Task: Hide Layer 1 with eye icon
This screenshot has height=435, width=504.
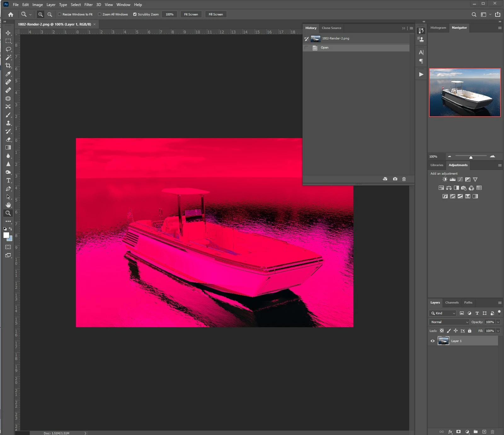Action: coord(432,341)
